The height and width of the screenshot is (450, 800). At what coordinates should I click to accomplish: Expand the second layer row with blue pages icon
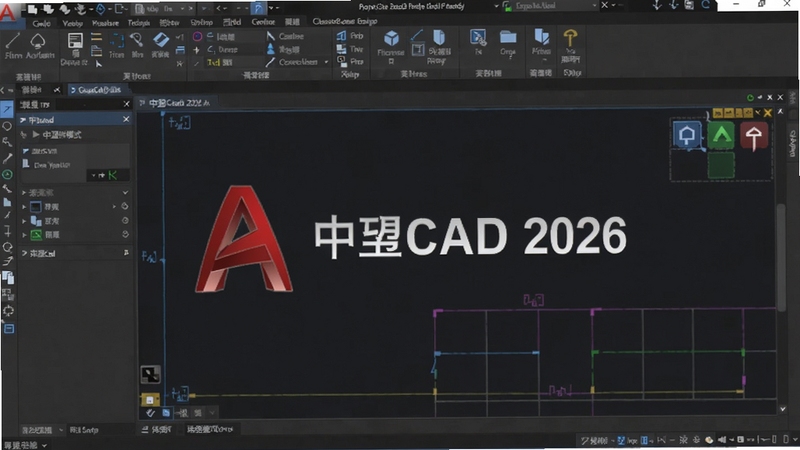coord(24,221)
